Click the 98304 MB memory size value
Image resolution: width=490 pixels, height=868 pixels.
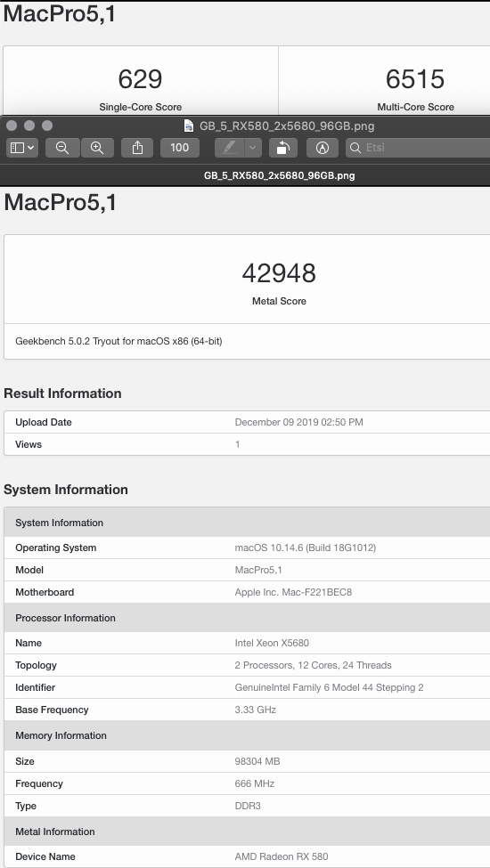tap(257, 761)
